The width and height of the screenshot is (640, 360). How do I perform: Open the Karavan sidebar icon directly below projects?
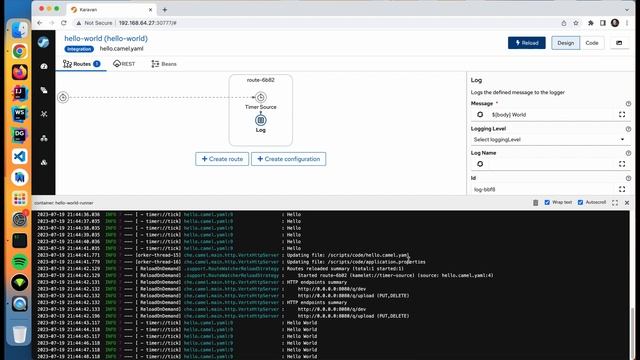[x=44, y=114]
